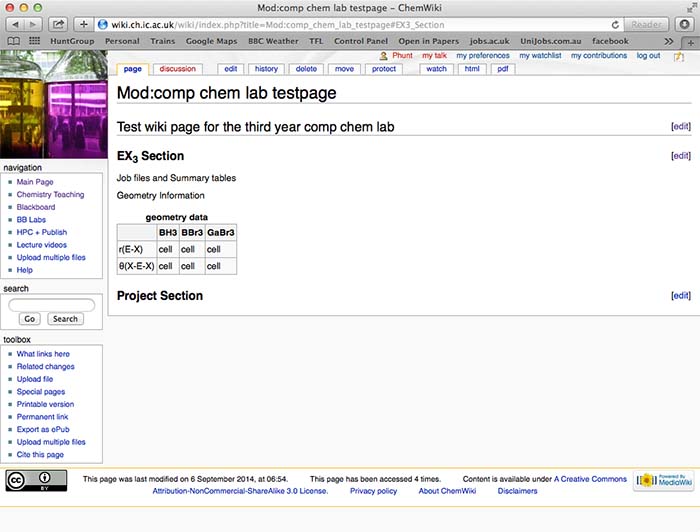
Task: Go forward with the Safari forward arrow
Action: pyautogui.click(x=33, y=25)
